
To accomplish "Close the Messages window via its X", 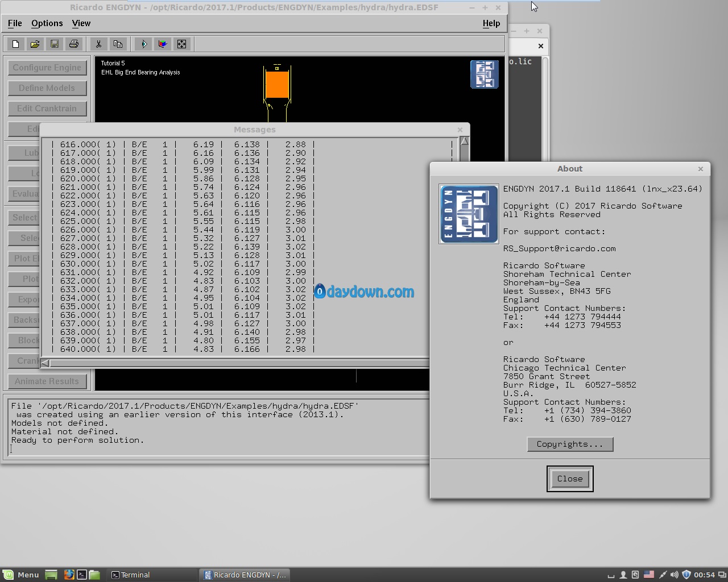I will [x=460, y=130].
